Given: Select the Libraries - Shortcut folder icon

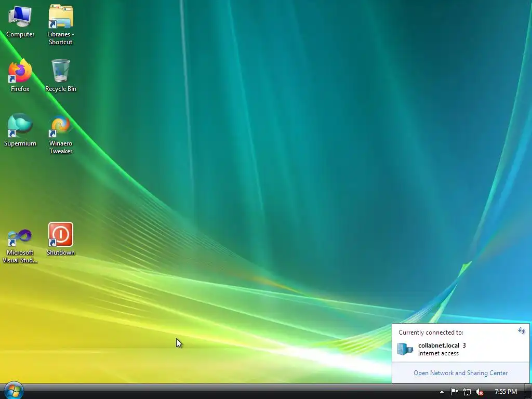Looking at the screenshot, I should point(61,24).
